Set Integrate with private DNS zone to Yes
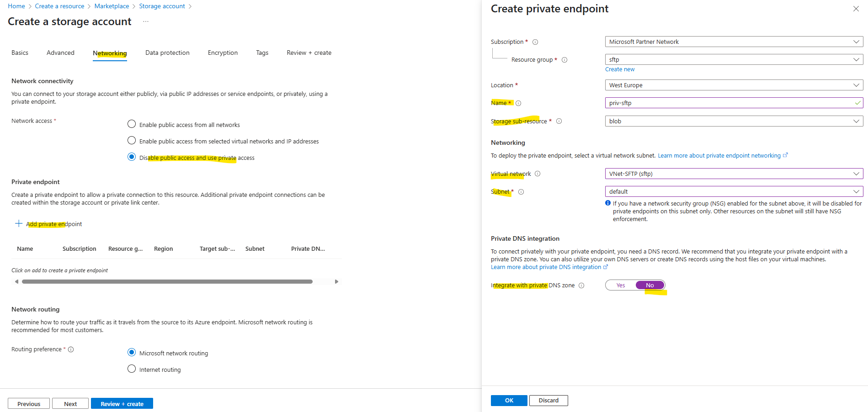This screenshot has width=868, height=412. point(620,285)
